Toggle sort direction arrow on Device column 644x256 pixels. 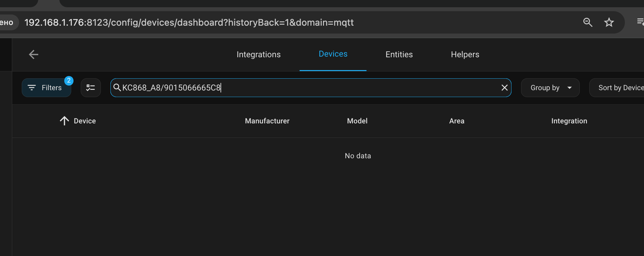(64, 121)
